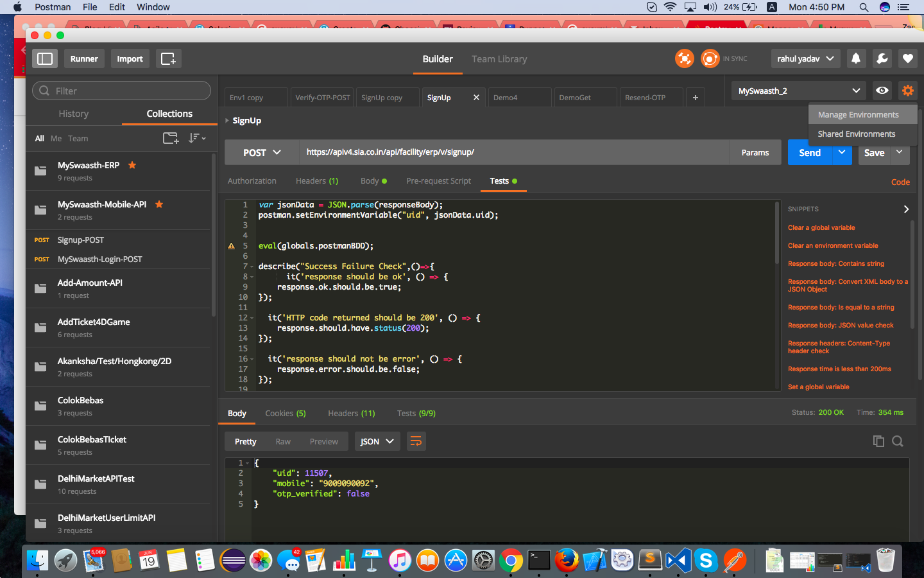Open Google Chrome from the dock
The height and width of the screenshot is (578, 924).
(511, 561)
